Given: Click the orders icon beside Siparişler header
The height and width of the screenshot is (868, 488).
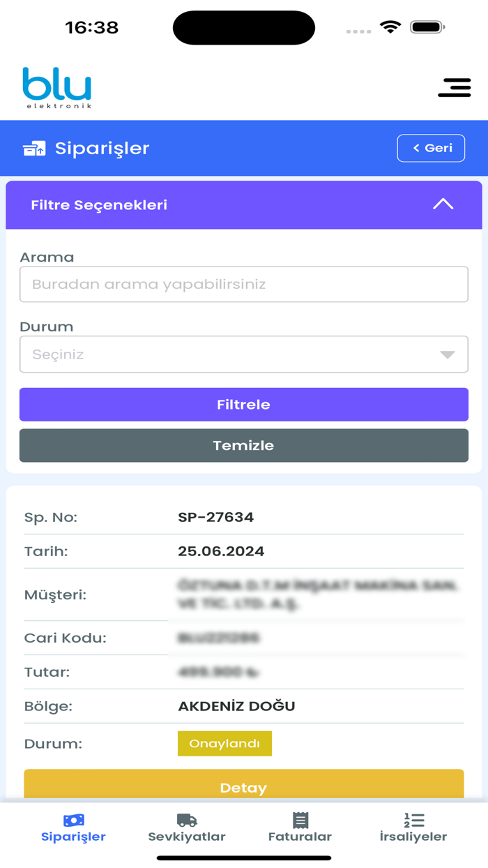Looking at the screenshot, I should coord(35,148).
